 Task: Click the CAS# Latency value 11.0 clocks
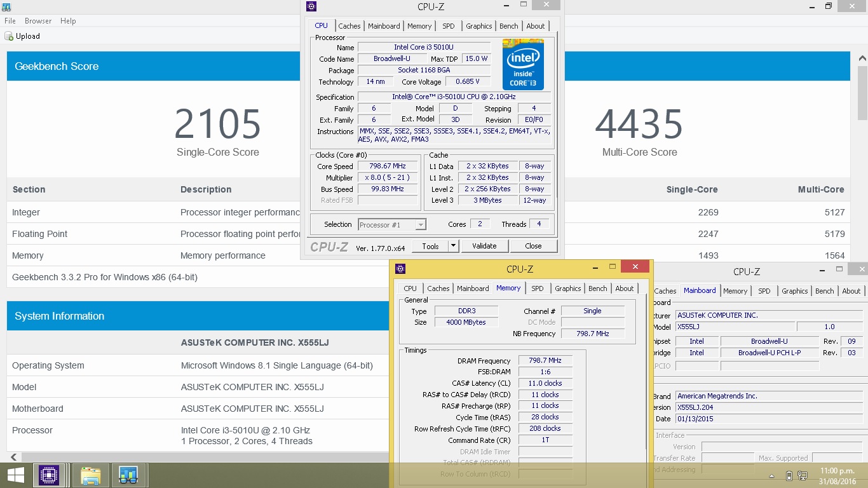pyautogui.click(x=545, y=383)
